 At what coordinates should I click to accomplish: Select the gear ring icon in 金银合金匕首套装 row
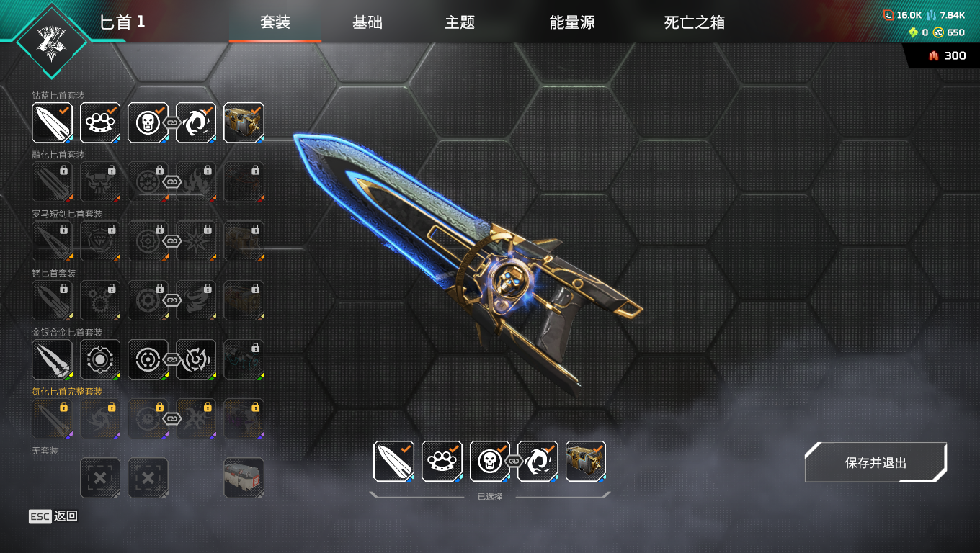pos(100,359)
